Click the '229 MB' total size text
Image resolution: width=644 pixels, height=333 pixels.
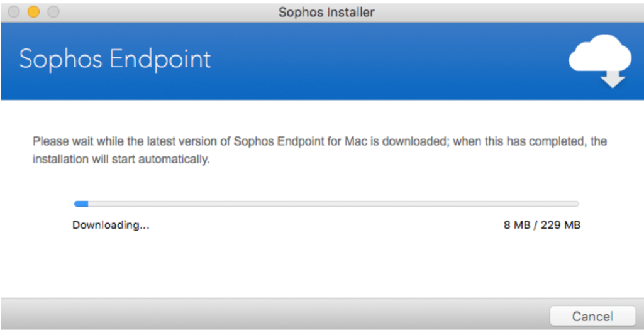[560, 225]
